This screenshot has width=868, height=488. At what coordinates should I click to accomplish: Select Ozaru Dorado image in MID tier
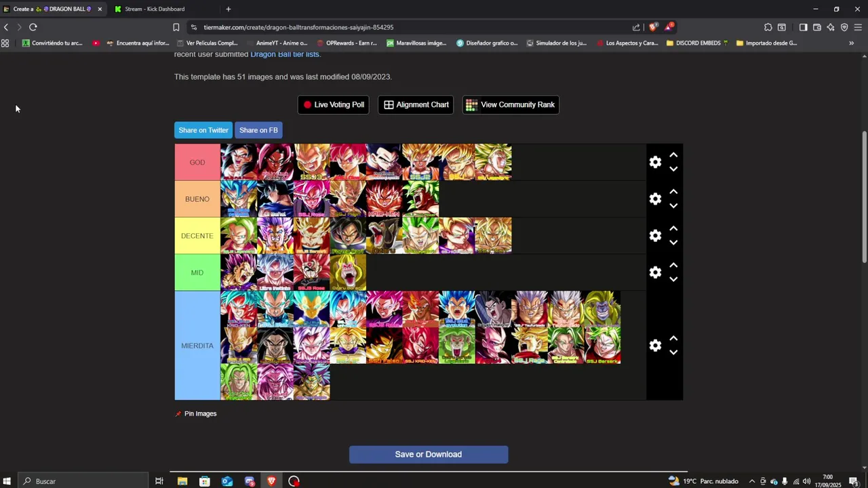(x=348, y=272)
